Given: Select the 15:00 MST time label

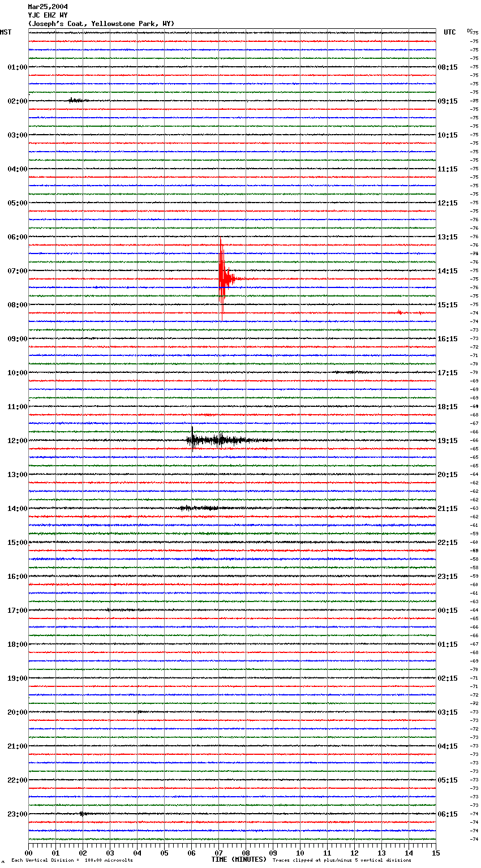Looking at the screenshot, I should (x=18, y=543).
